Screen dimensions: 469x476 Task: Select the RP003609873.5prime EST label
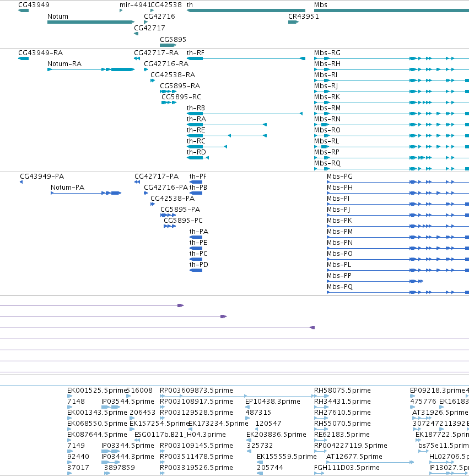pyautogui.click(x=196, y=391)
